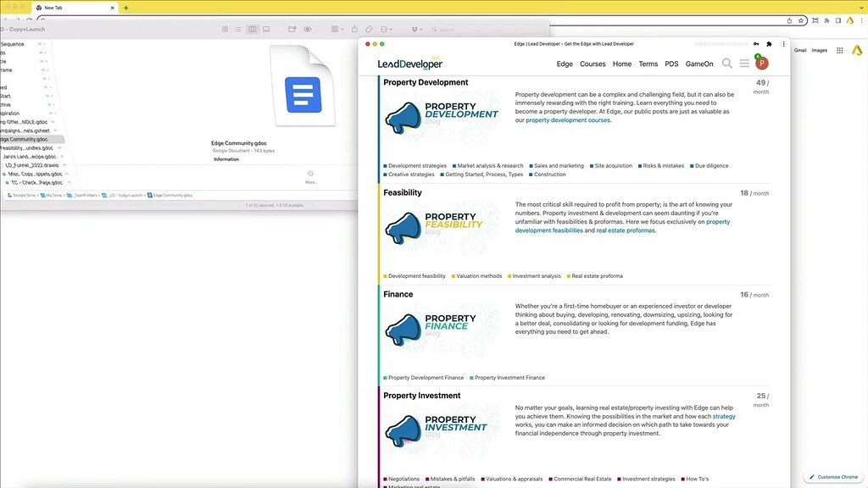The height and width of the screenshot is (488, 868).
Task: Click Google Drive in Finder path bar
Action: (x=21, y=196)
